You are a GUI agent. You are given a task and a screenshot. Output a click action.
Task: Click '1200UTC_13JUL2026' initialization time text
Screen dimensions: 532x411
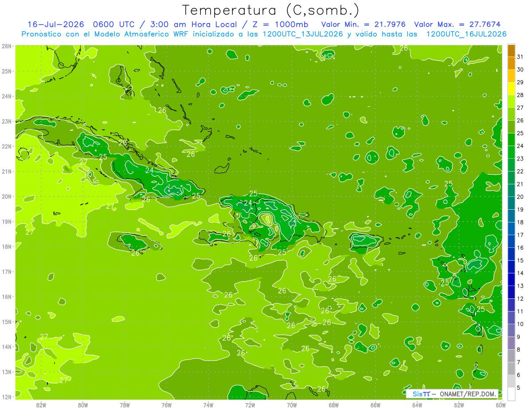click(x=303, y=34)
